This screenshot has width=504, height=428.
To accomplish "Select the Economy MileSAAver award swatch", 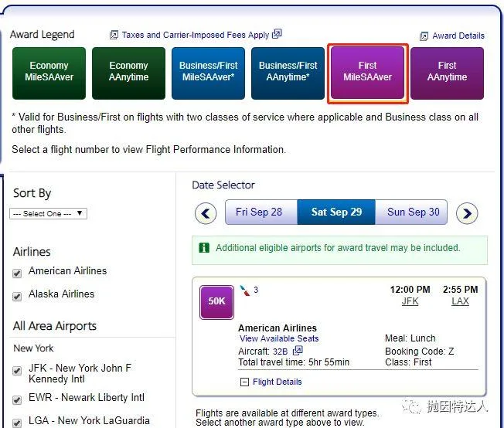I will click(49, 72).
